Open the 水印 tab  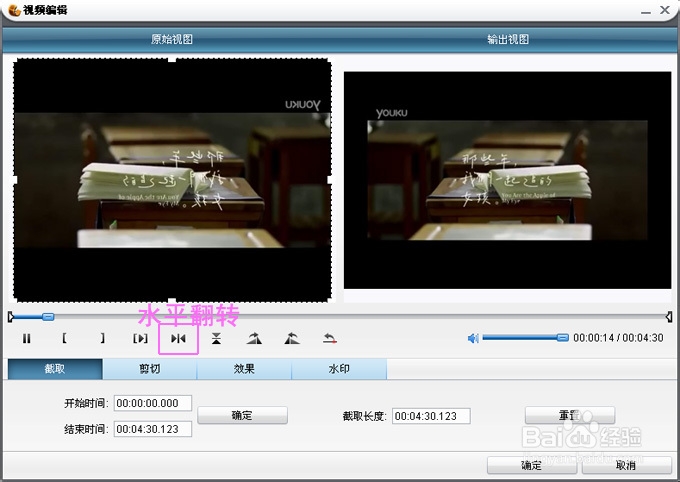pos(339,369)
